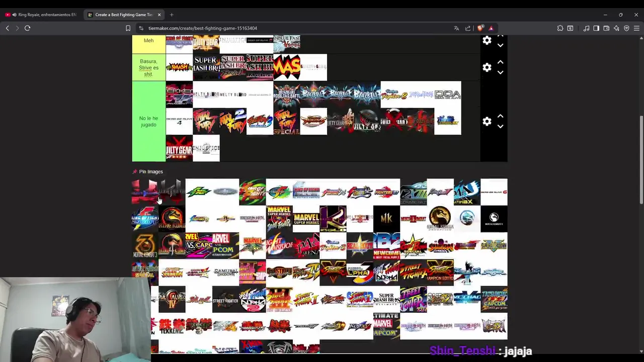This screenshot has height=362, width=644.
Task: Mute the YouTube tab speaker icon
Action: tap(14, 15)
